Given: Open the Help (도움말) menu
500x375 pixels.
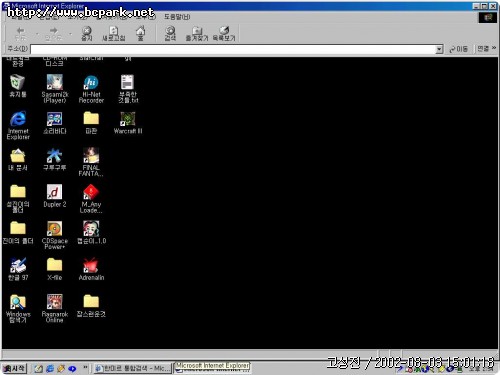Looking at the screenshot, I should 177,17.
